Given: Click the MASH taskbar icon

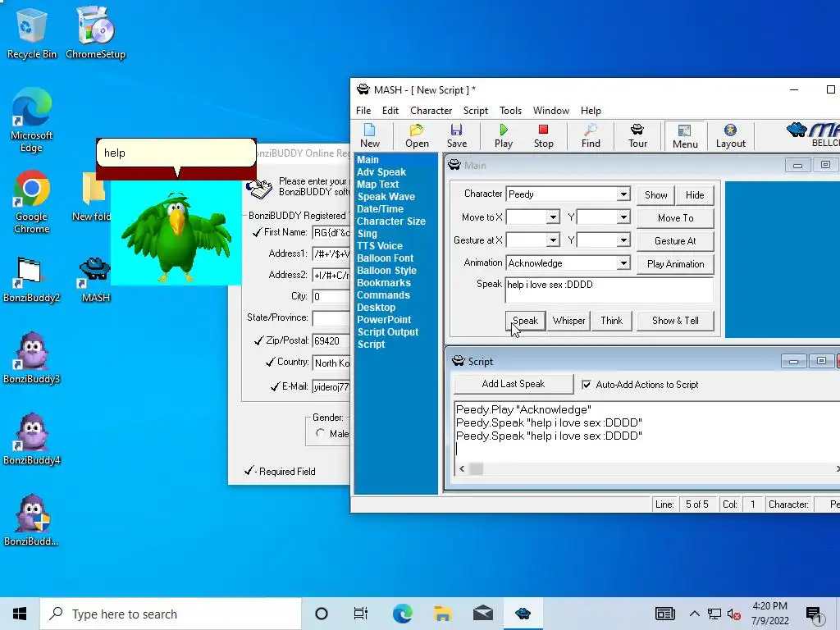Looking at the screenshot, I should click(x=523, y=614).
